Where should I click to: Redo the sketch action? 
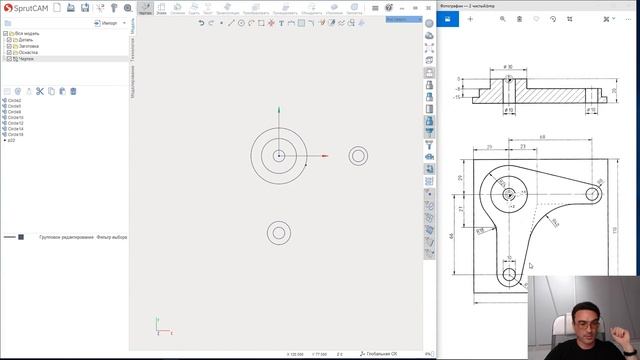[211, 23]
